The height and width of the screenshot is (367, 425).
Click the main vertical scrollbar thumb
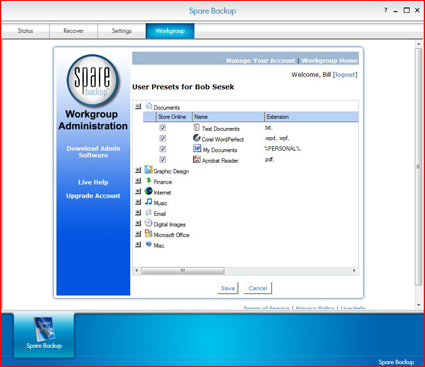pyautogui.click(x=418, y=167)
